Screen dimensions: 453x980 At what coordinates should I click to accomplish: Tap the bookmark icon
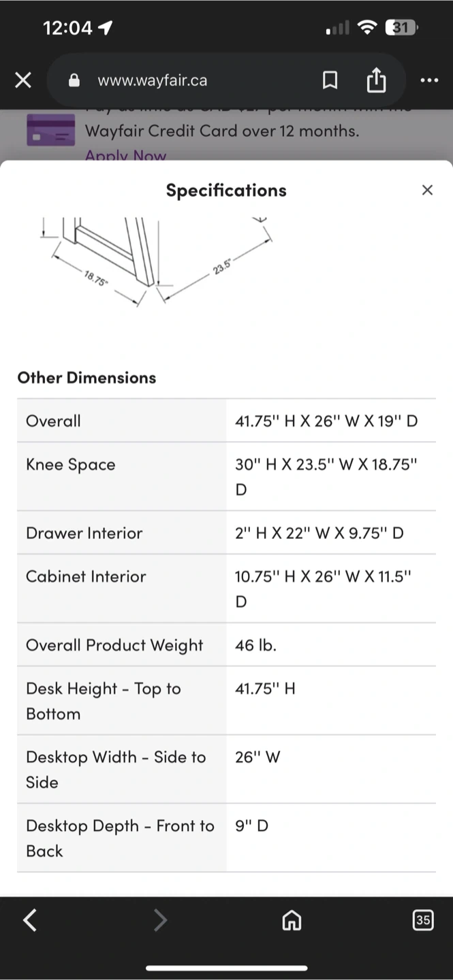[330, 81]
